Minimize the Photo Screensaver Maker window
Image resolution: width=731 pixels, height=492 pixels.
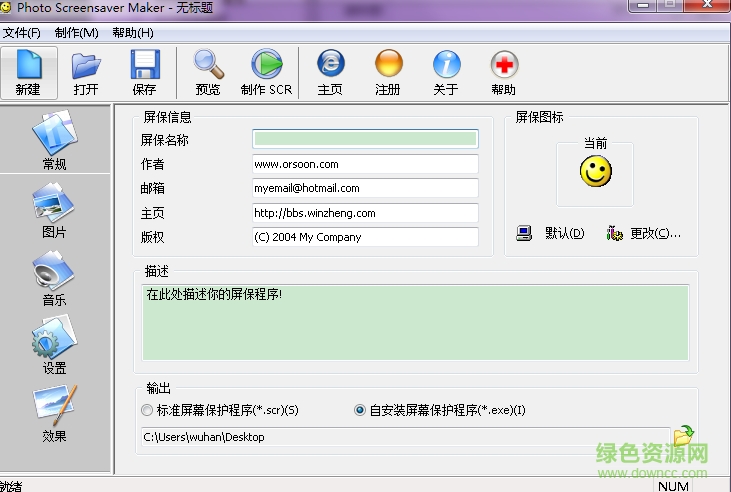click(x=643, y=5)
